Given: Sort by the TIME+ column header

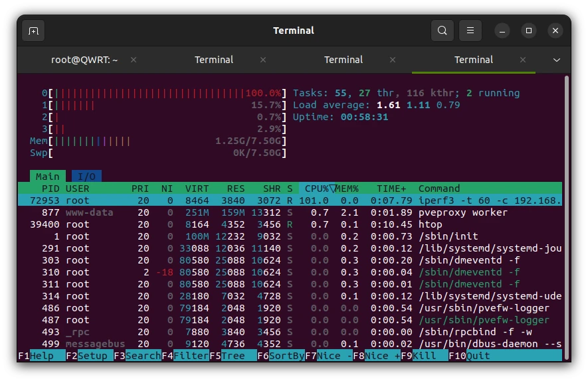Looking at the screenshot, I should click(x=391, y=189).
